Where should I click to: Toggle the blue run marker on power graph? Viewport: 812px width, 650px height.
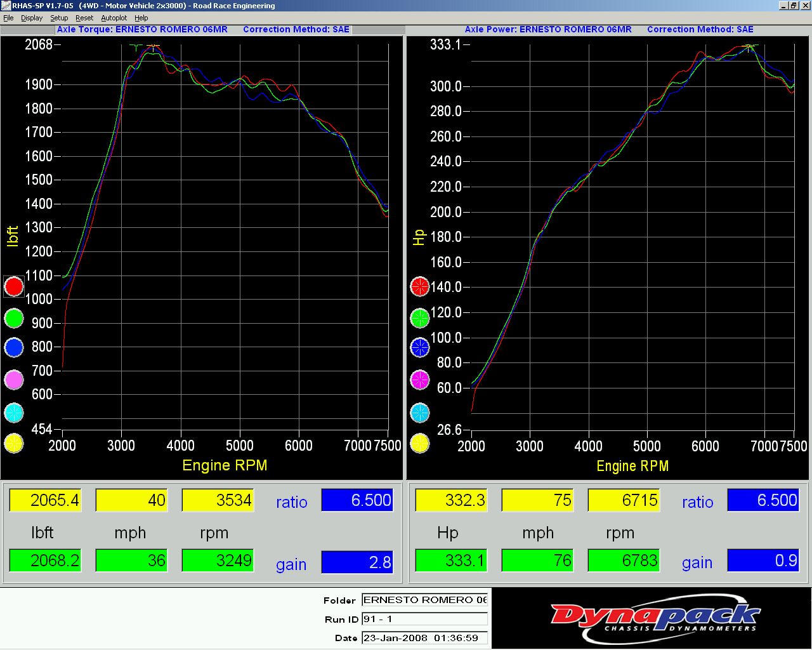420,347
